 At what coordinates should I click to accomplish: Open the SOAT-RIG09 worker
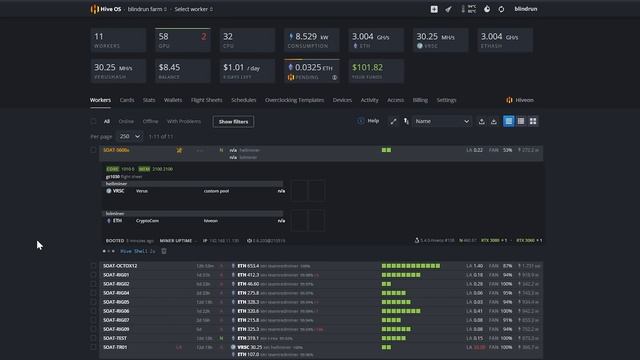pos(116,329)
